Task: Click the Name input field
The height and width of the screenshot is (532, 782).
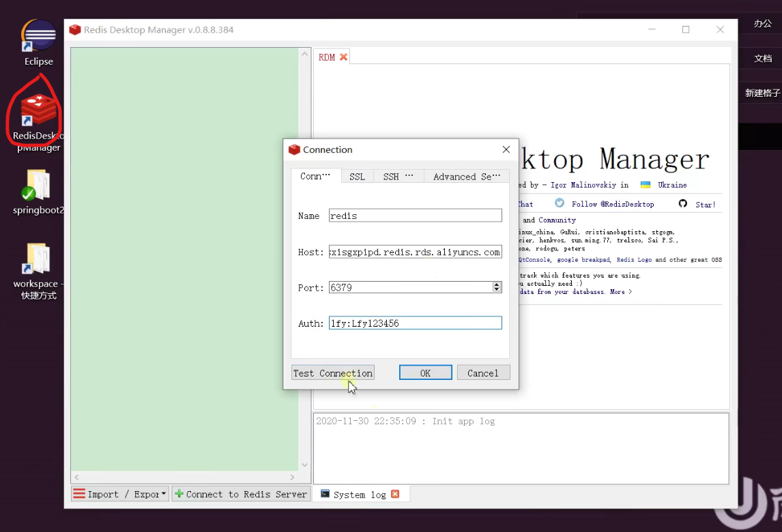Action: coord(415,216)
